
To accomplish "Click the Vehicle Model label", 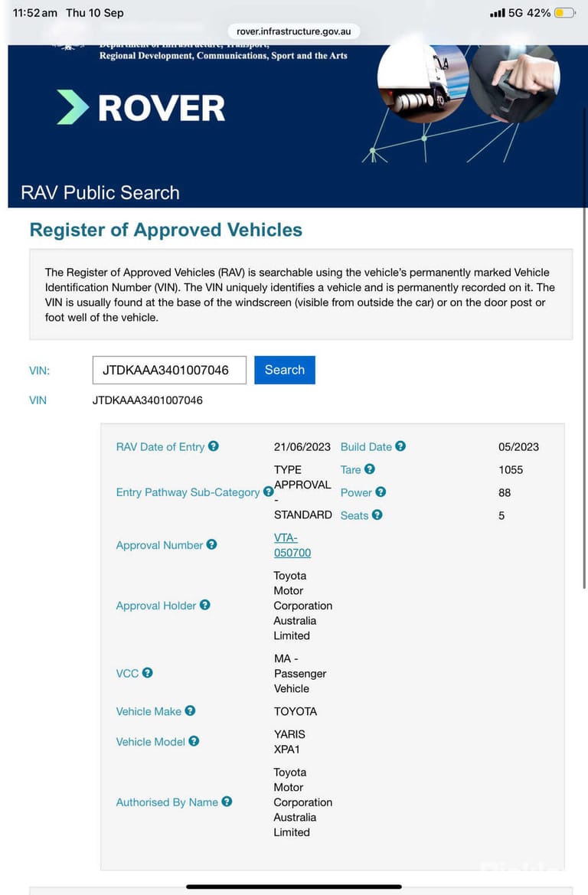I will tap(150, 741).
